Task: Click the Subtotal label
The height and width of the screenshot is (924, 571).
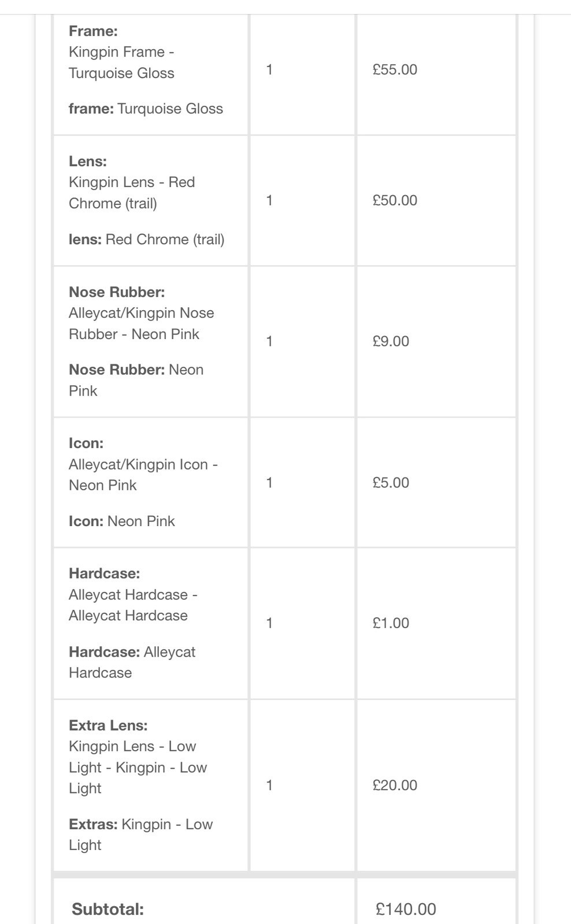Action: tap(107, 909)
